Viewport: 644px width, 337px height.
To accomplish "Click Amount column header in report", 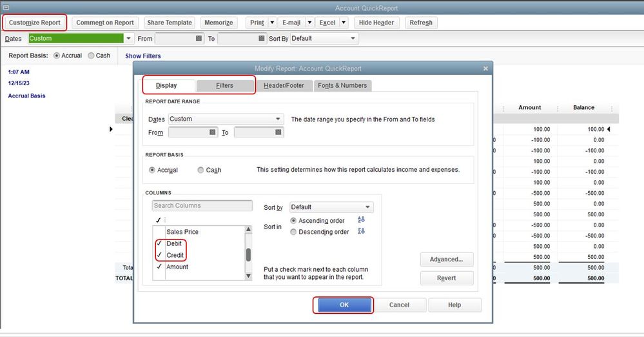I will (530, 107).
